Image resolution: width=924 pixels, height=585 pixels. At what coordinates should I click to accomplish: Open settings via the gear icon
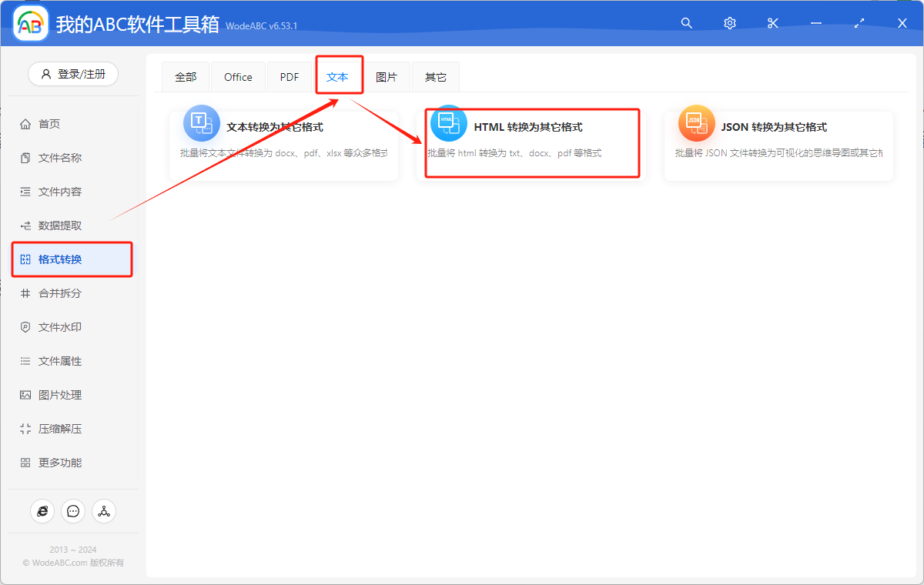click(729, 23)
